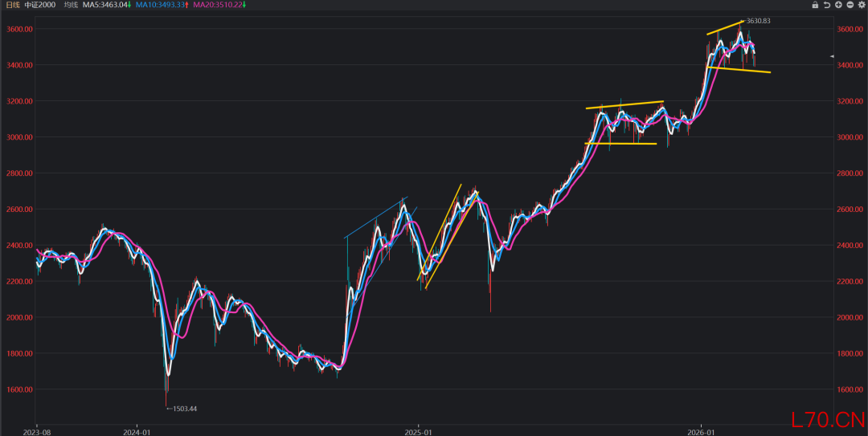Open chart settings gear icon

(x=862, y=5)
